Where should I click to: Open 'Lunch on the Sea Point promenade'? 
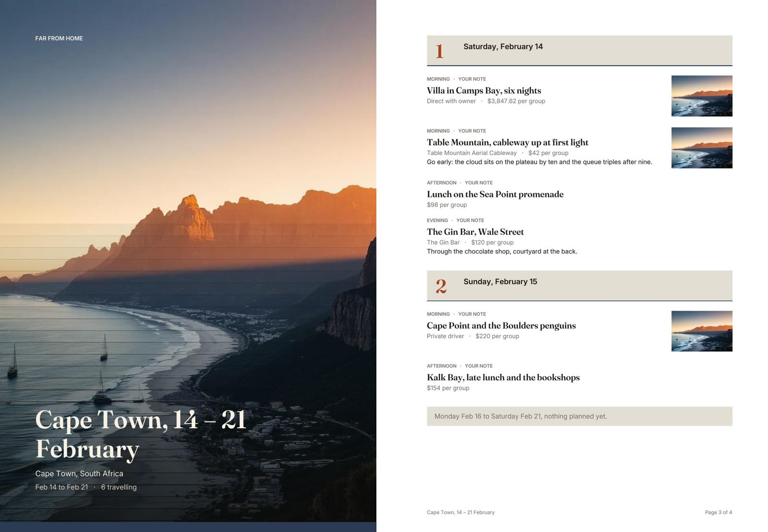click(495, 194)
